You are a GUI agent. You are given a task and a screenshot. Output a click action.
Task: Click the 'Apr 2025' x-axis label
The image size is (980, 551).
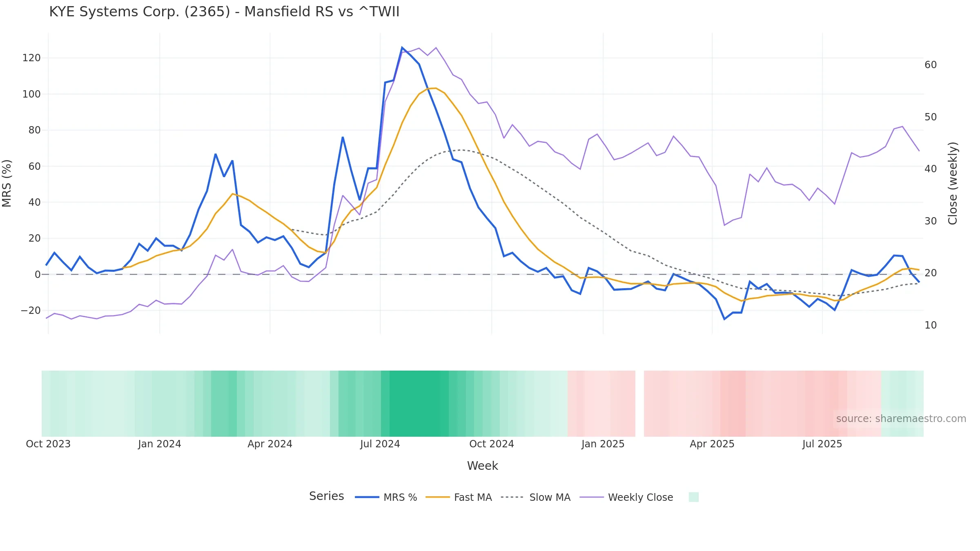tap(712, 444)
